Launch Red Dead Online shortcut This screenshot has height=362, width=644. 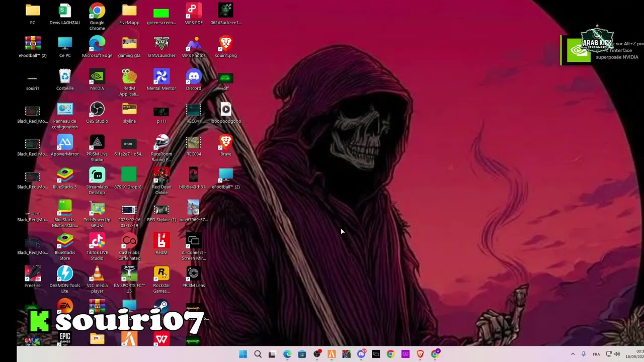(x=162, y=182)
